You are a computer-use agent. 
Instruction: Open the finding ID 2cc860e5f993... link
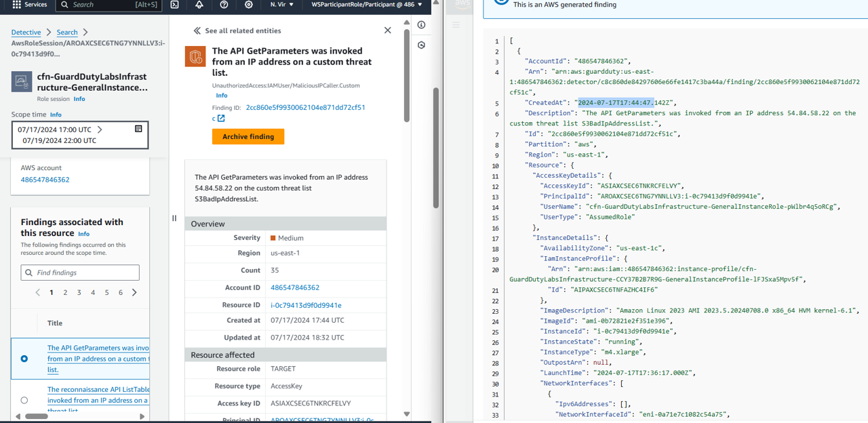pyautogui.click(x=306, y=107)
